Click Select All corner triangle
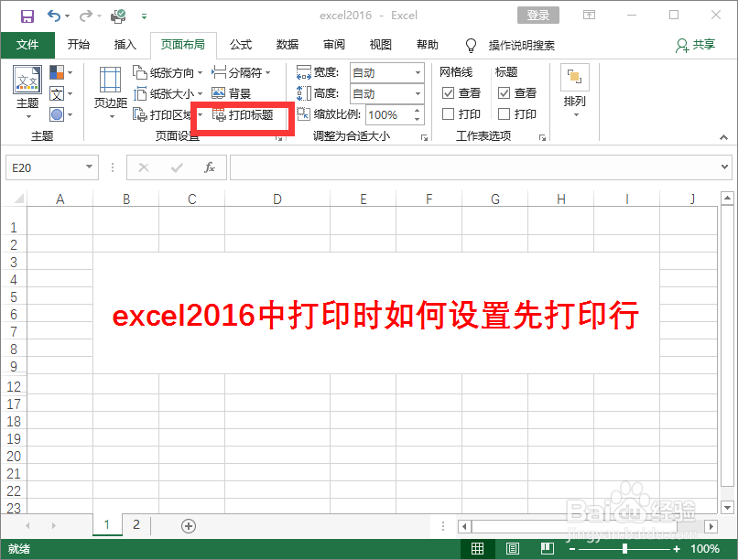This screenshot has height=560, width=738. 19,199
